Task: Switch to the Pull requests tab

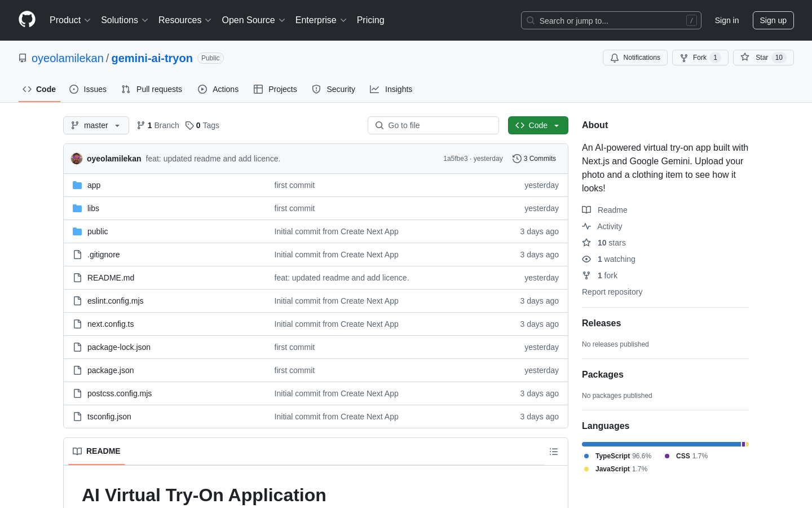Action: click(152, 89)
